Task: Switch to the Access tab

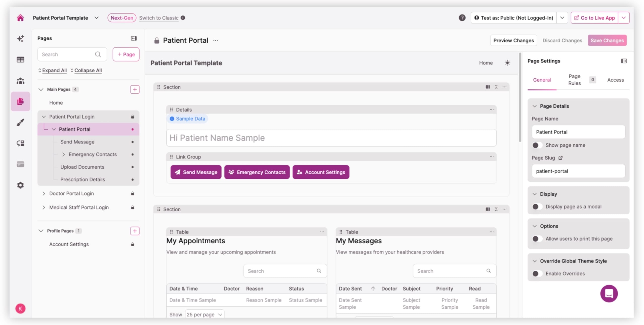Action: tap(616, 80)
